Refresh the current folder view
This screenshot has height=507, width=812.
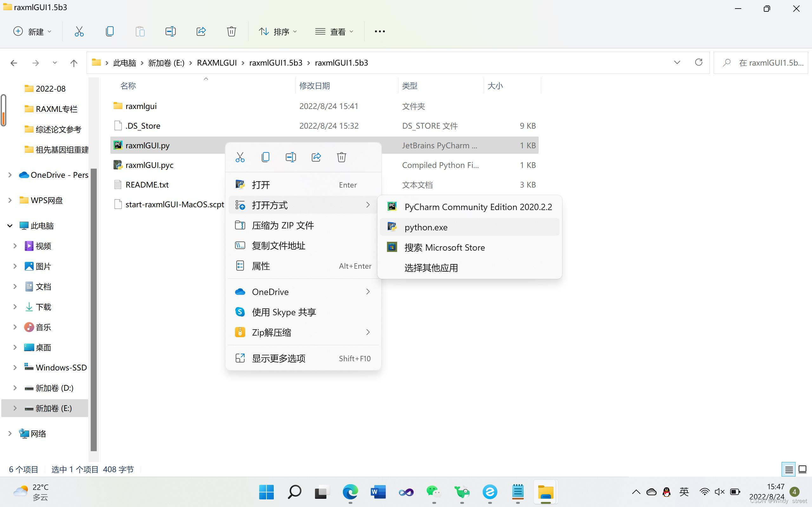(x=699, y=62)
